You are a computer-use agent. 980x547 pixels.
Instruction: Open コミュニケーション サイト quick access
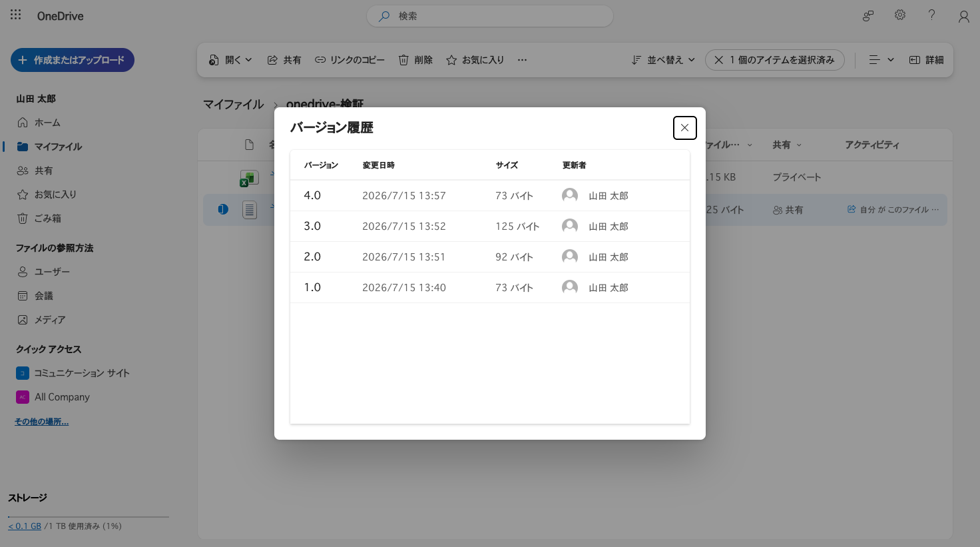pos(73,373)
